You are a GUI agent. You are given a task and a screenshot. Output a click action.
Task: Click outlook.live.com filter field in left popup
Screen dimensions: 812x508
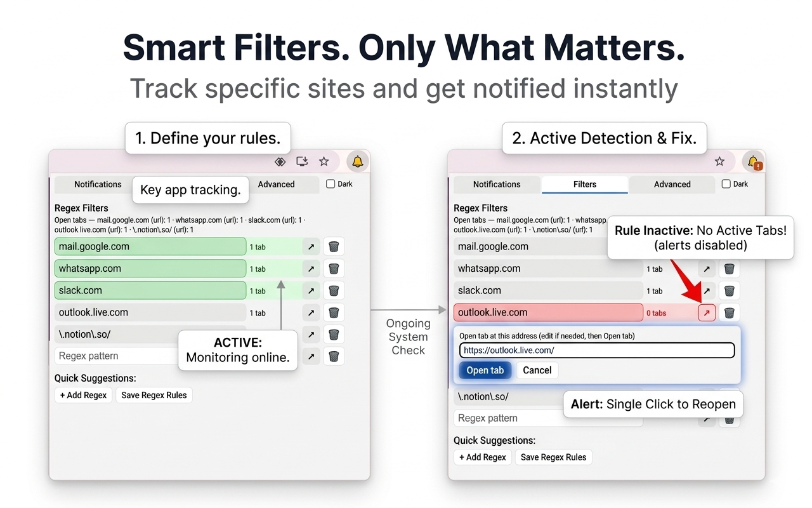click(150, 312)
